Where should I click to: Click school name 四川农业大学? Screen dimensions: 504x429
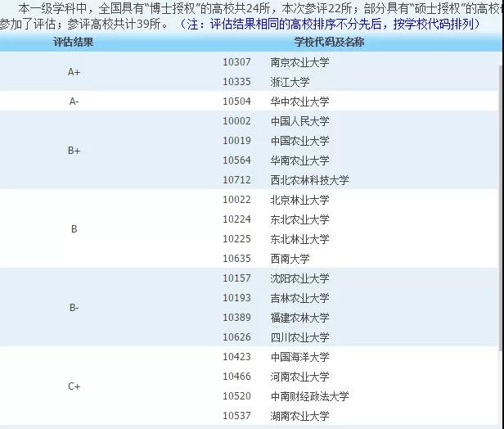(300, 337)
